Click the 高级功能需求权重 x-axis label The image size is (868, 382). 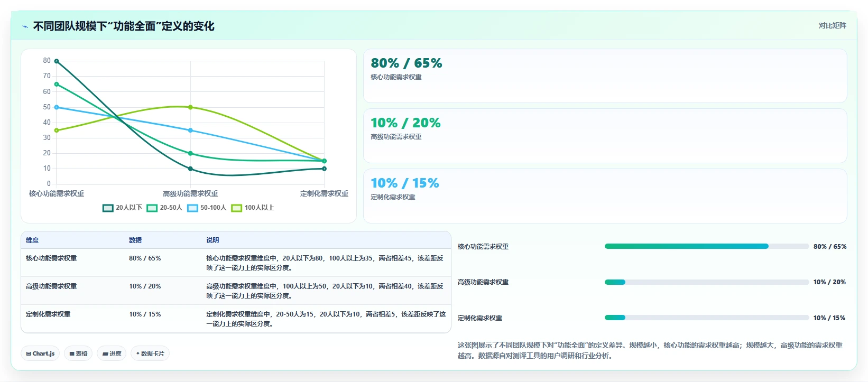[x=190, y=194]
